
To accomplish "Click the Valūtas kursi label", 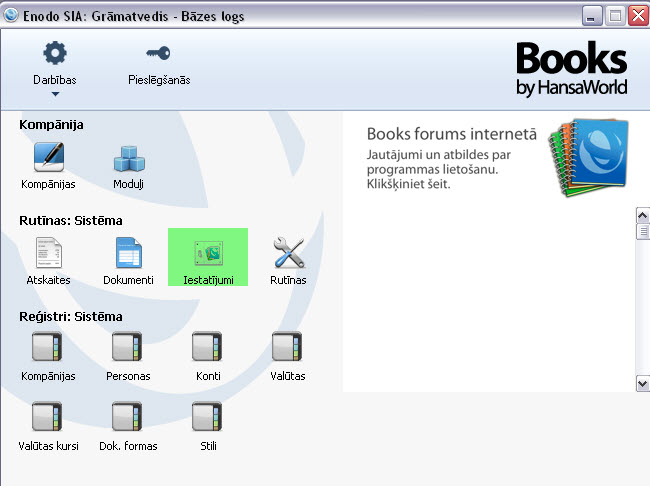I will pos(49,446).
